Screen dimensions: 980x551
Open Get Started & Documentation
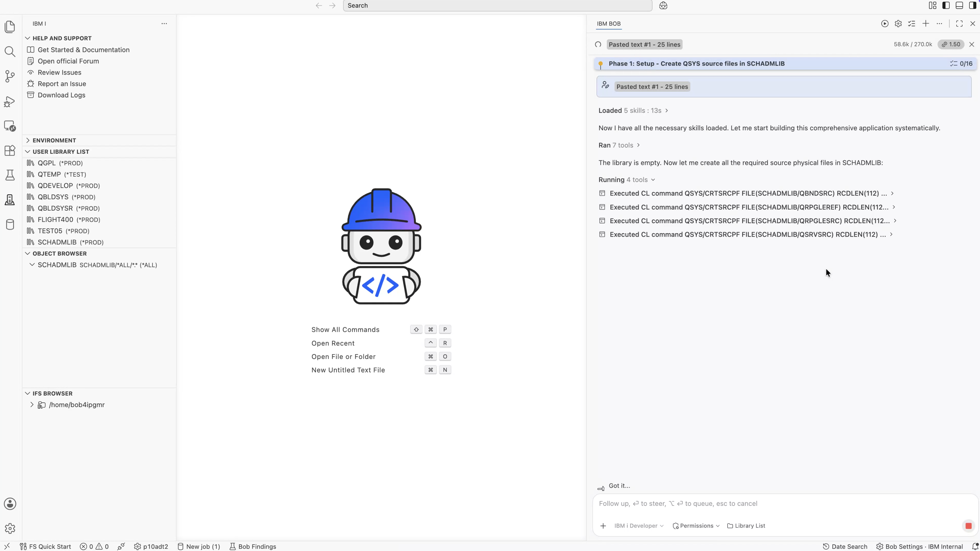point(84,50)
